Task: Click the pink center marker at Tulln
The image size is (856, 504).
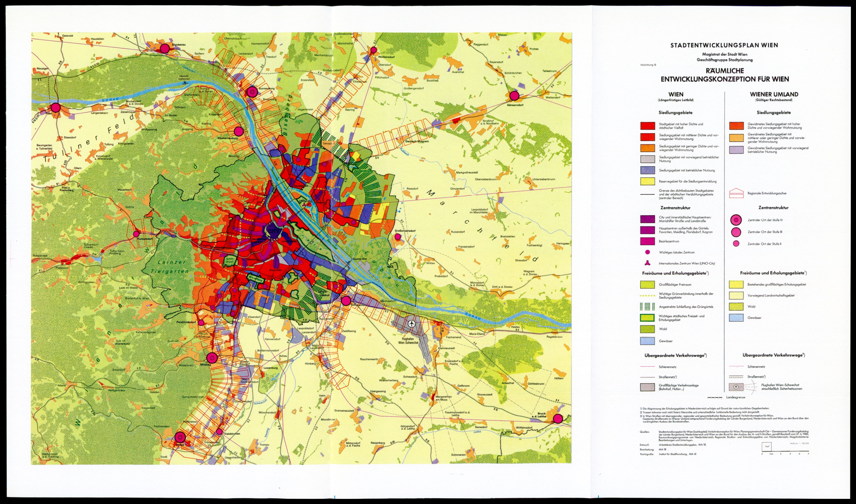Action: tap(56, 108)
